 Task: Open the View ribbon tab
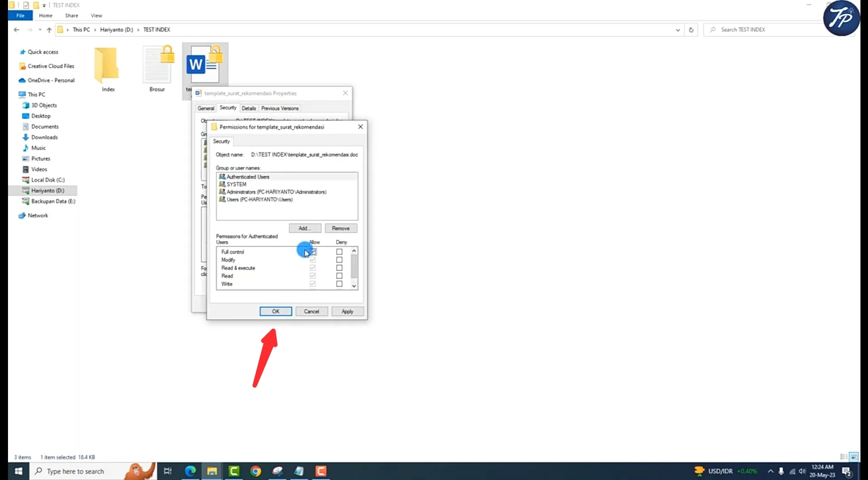96,16
